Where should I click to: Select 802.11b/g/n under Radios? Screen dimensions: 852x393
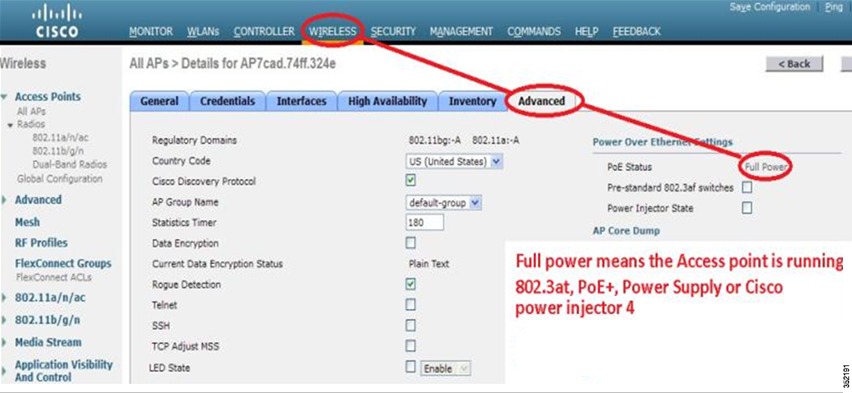pos(58,151)
